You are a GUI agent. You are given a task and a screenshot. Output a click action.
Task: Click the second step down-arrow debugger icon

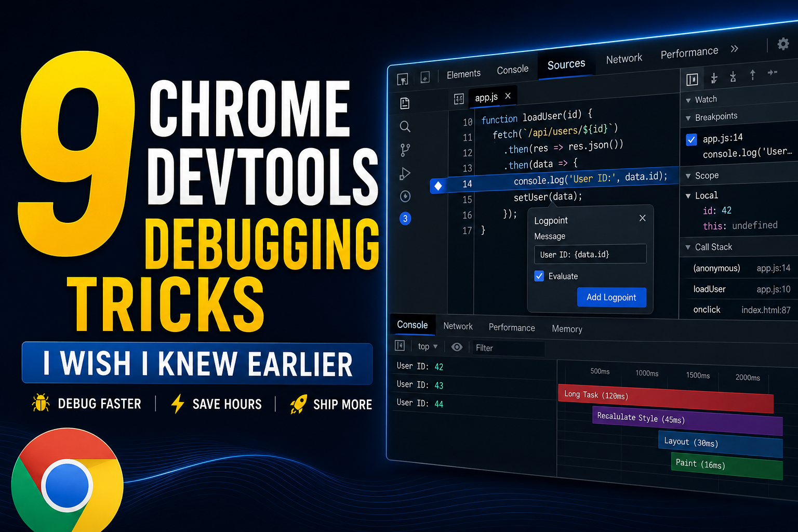tap(733, 77)
